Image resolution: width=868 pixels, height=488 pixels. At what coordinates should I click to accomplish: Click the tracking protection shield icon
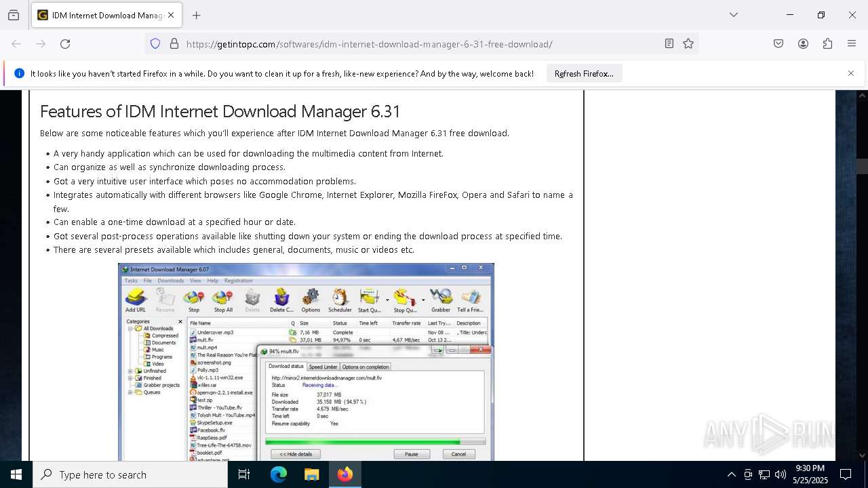click(x=155, y=44)
